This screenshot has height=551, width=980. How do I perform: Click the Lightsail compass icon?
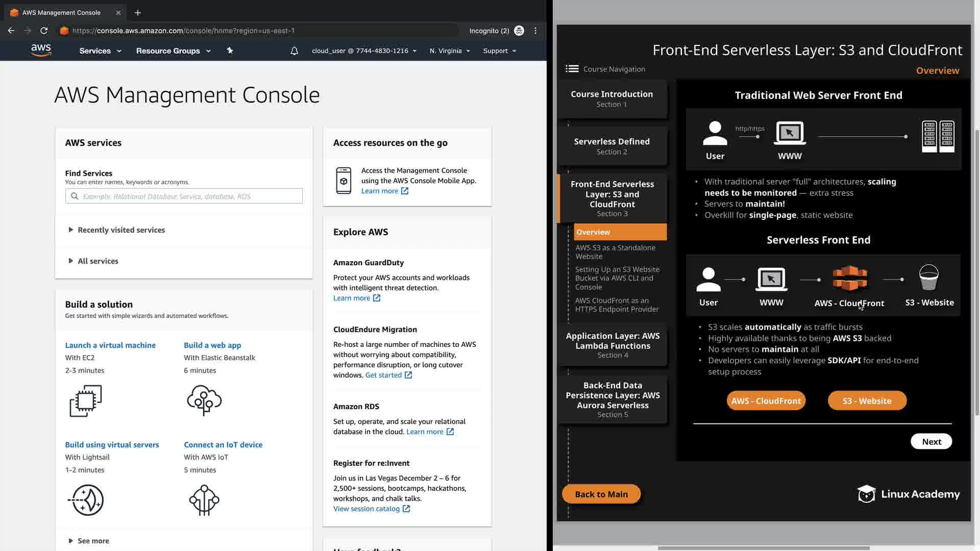pyautogui.click(x=86, y=500)
